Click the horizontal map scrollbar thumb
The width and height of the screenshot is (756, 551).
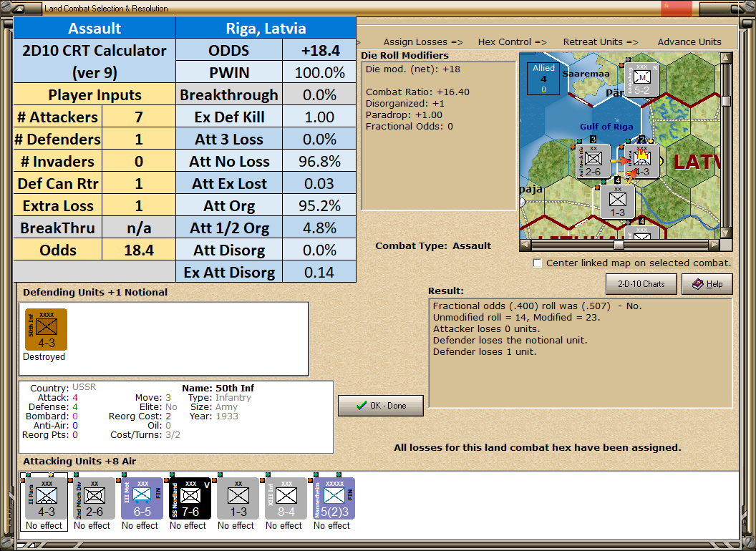click(619, 245)
